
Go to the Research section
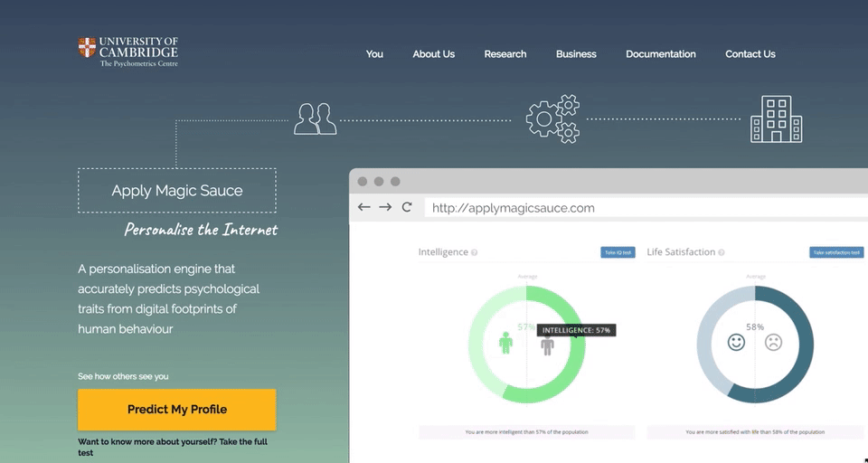coord(505,54)
